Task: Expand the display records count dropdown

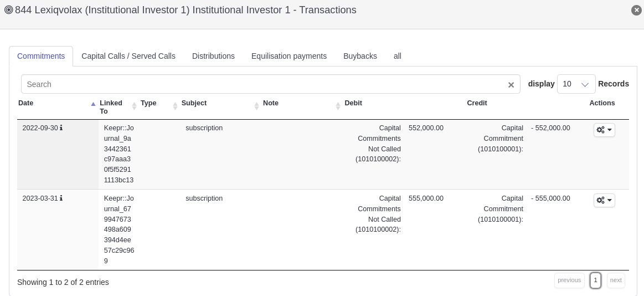Action: tap(576, 84)
